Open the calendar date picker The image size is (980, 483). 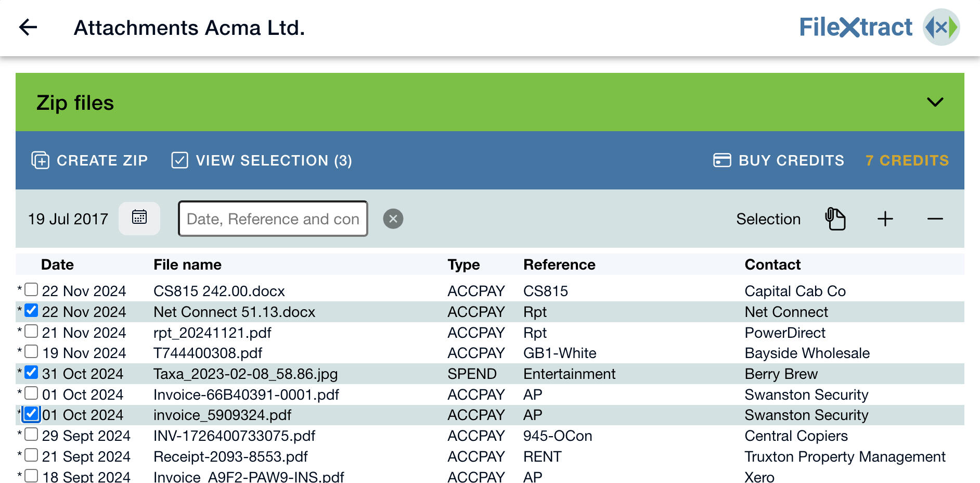139,219
